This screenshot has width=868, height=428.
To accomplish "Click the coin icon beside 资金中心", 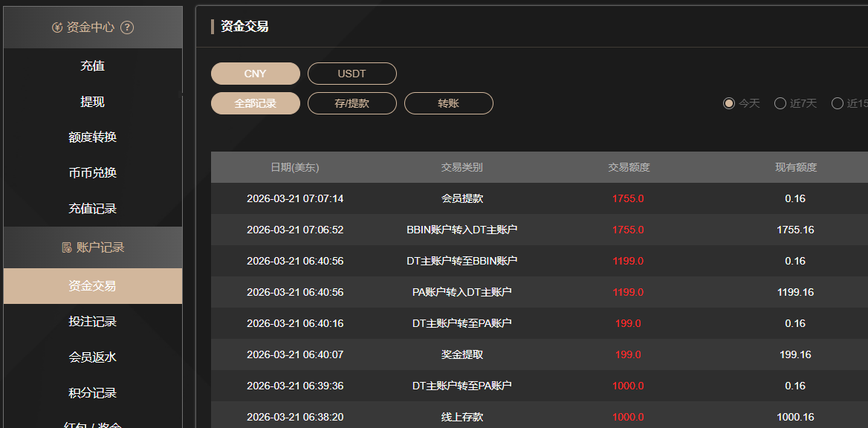I will tap(56, 27).
